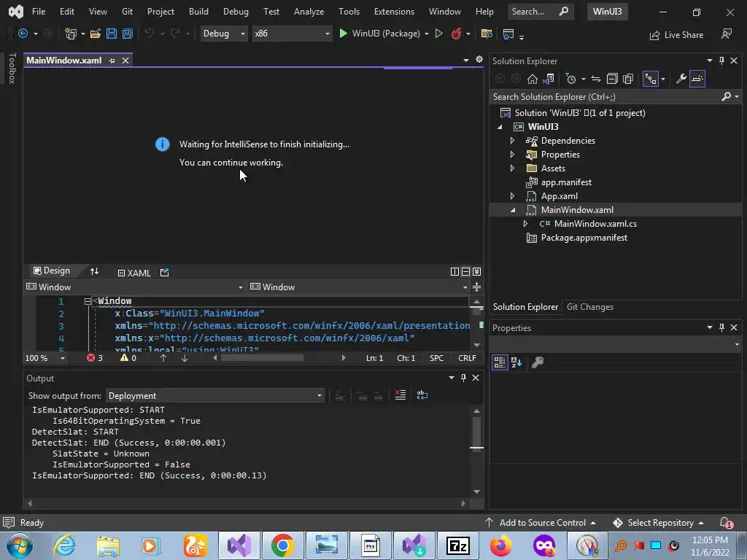Open the Property Pages wrench in Properties panel
The height and width of the screenshot is (560, 747).
[538, 362]
